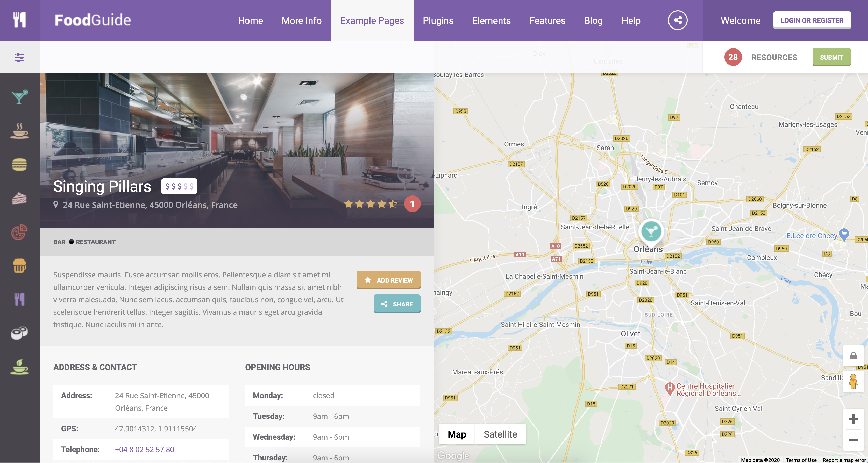Click the round share icon in header
The width and height of the screenshot is (868, 463).
677,20
